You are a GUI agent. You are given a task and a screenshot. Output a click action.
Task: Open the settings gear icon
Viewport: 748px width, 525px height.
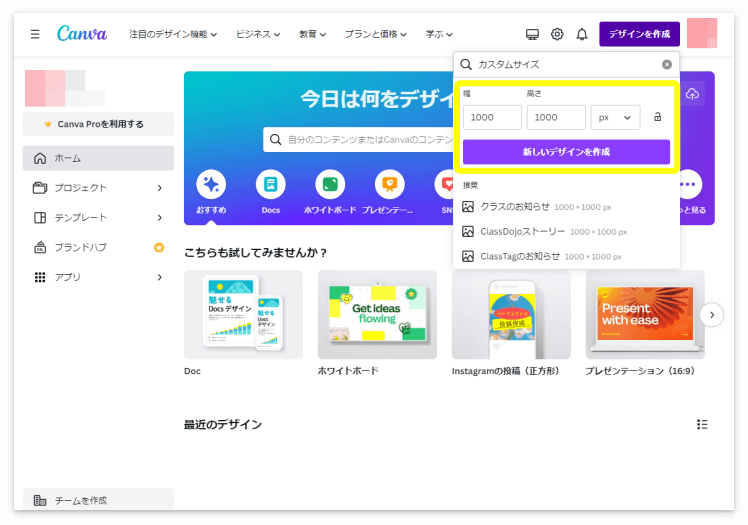557,34
